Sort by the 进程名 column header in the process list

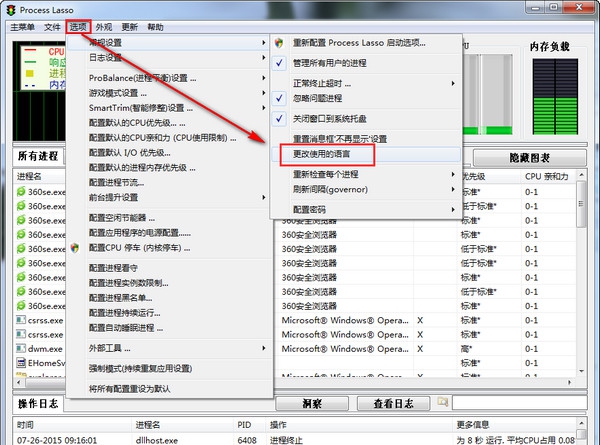tap(39, 176)
